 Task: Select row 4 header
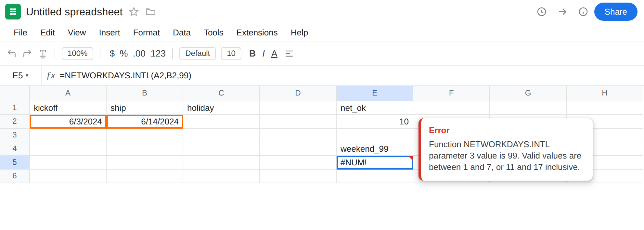[x=15, y=148]
